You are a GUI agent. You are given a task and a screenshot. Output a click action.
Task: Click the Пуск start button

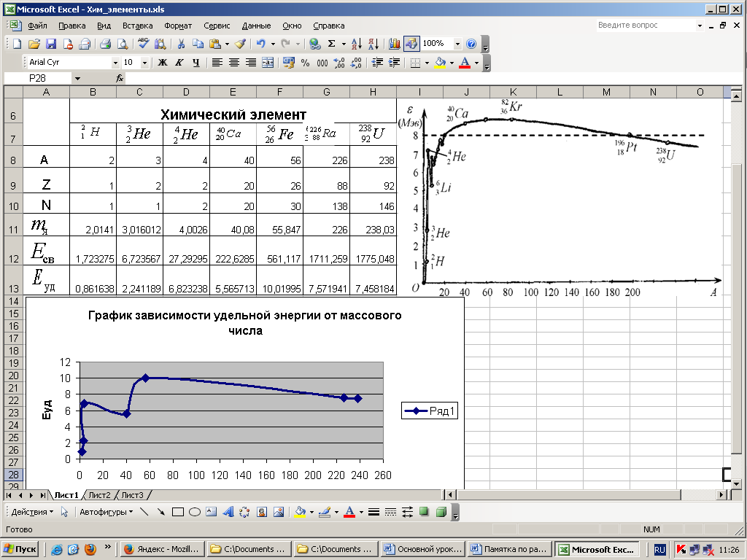(x=20, y=550)
